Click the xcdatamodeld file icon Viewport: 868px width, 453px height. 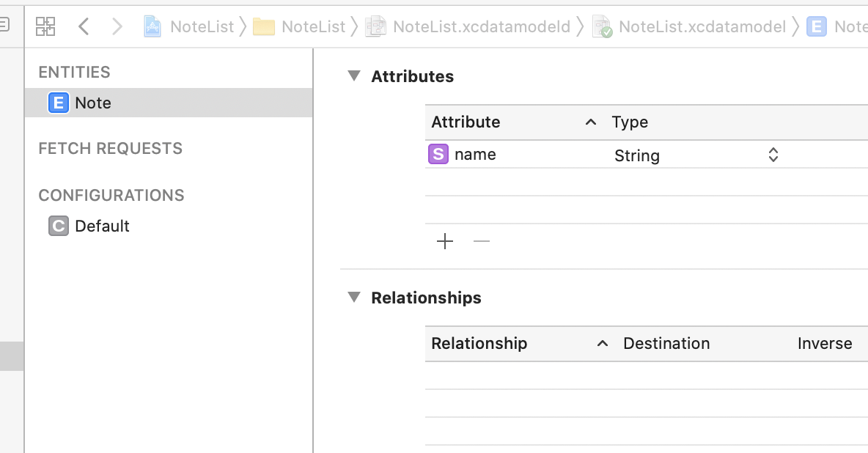tap(375, 26)
